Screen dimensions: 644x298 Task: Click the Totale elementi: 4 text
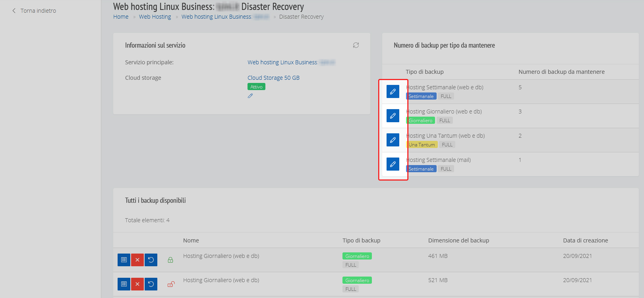click(x=147, y=220)
